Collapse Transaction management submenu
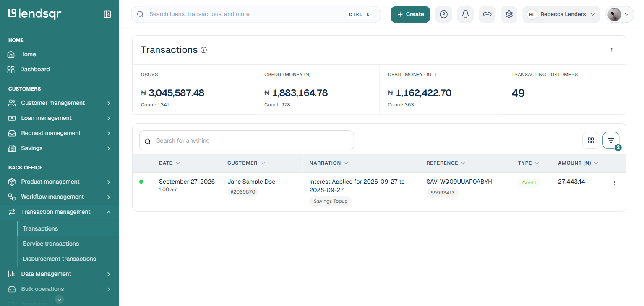 [109, 212]
